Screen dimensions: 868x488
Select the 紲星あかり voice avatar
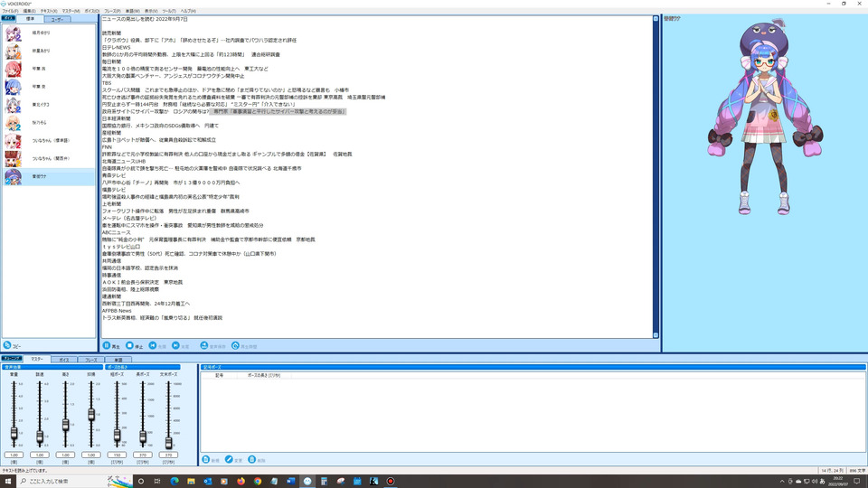(14, 51)
